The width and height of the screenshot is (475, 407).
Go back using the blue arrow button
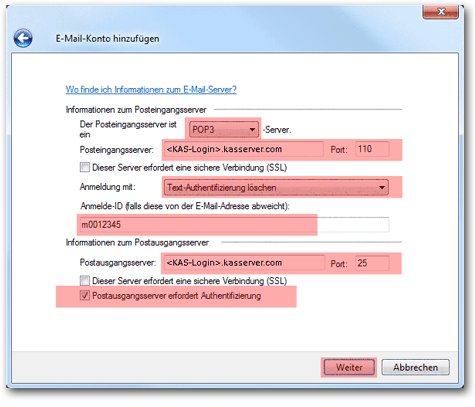coord(23,38)
